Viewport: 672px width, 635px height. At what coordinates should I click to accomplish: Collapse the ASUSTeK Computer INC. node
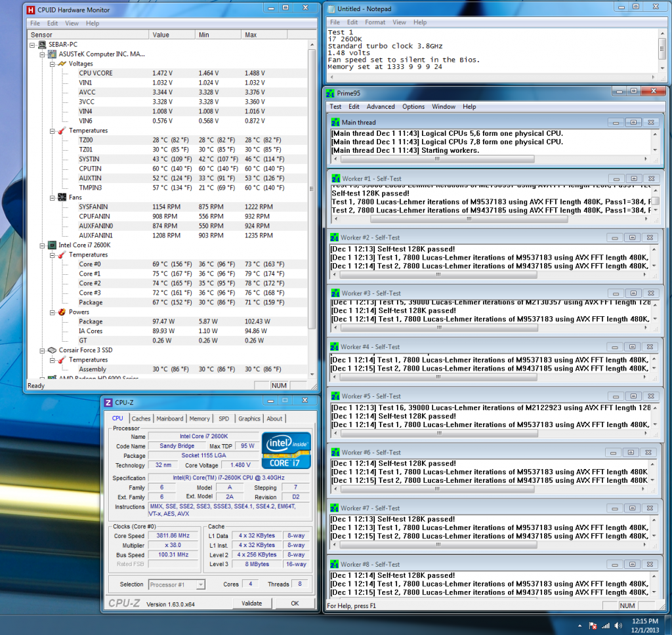42,54
